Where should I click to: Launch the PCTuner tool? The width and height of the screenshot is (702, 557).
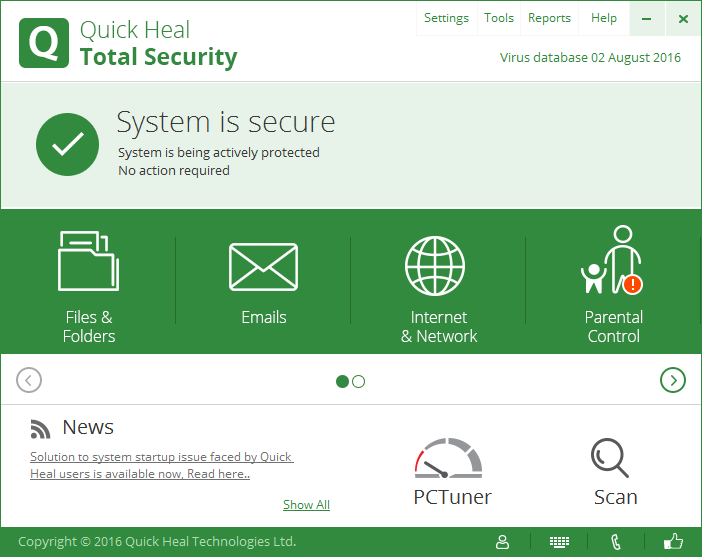tap(451, 471)
